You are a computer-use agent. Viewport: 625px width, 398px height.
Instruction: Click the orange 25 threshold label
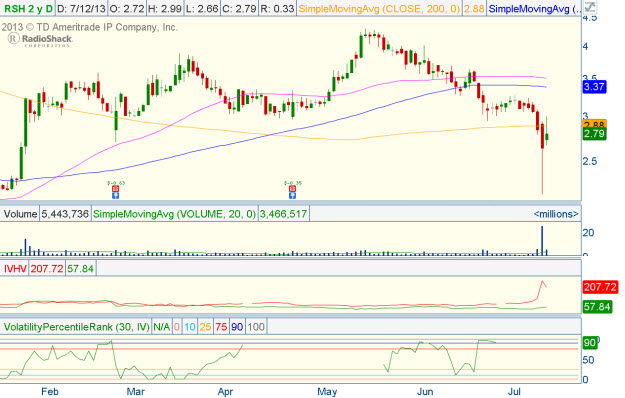point(205,327)
